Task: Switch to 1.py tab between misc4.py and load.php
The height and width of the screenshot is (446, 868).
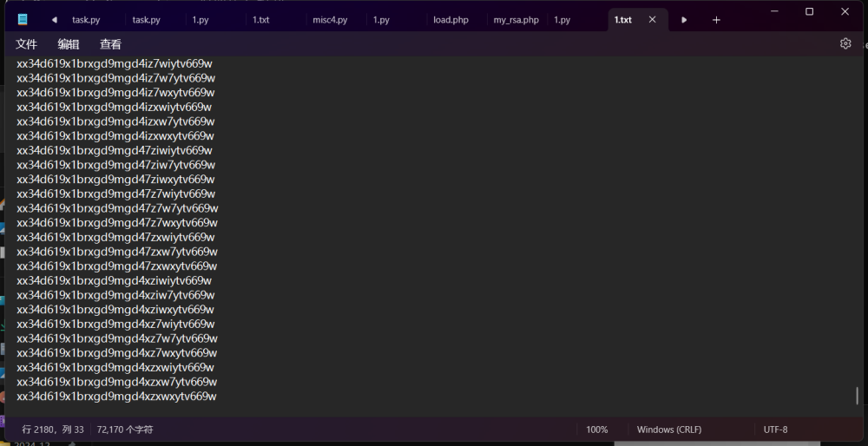Action: coord(381,20)
